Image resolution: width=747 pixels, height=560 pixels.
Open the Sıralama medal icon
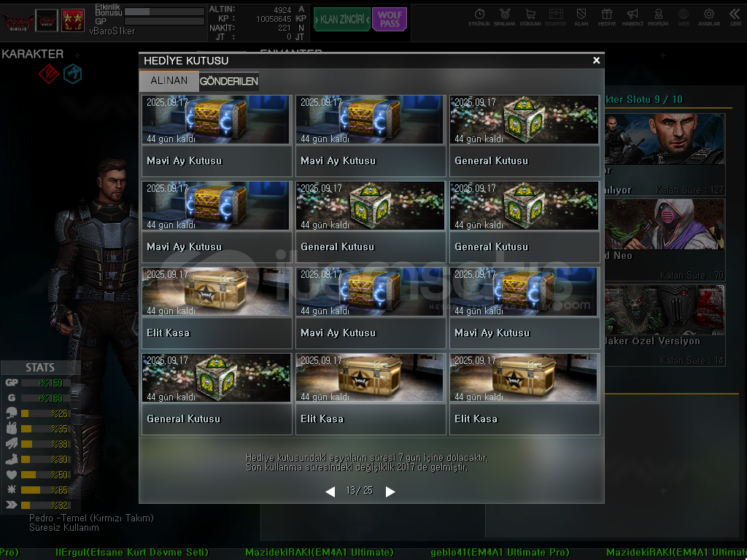tap(505, 15)
